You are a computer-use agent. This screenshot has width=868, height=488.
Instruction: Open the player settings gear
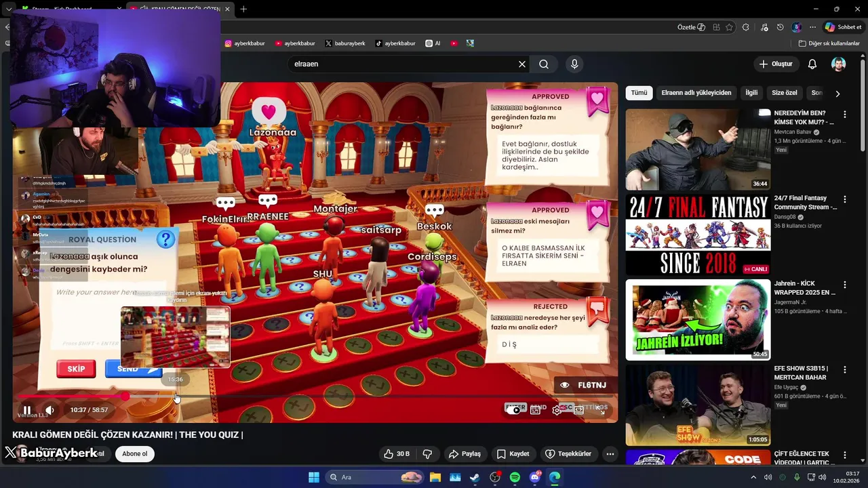tap(557, 409)
